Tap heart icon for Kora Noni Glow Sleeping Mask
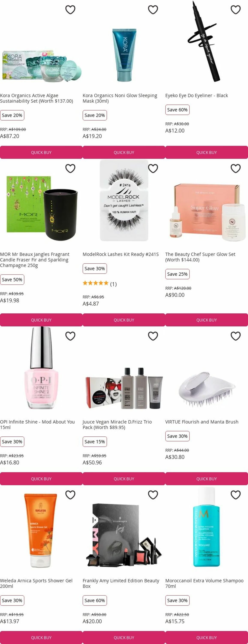Viewport: 248px width, 644px height. click(x=153, y=10)
